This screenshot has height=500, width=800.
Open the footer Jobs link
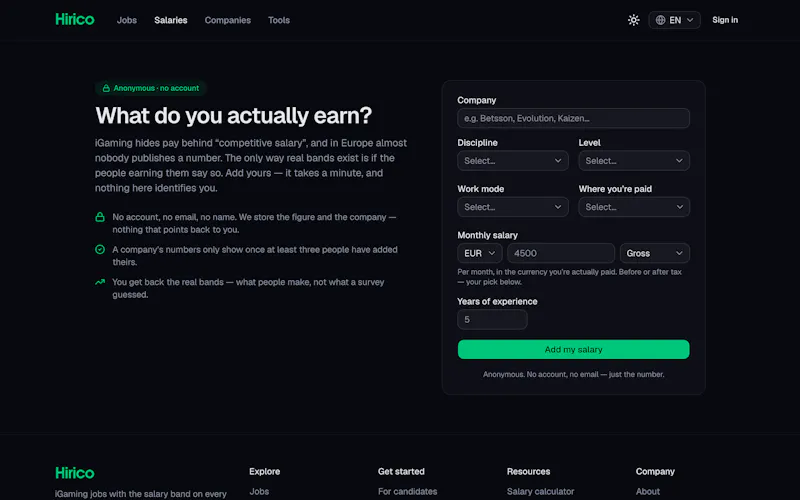click(x=259, y=491)
